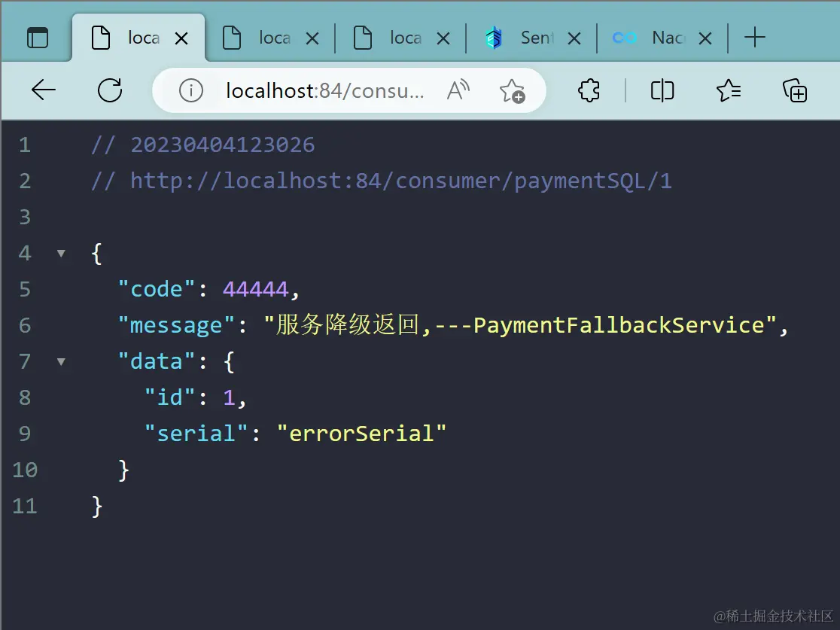840x630 pixels.
Task: Switch to the first loca tab
Action: (x=138, y=38)
